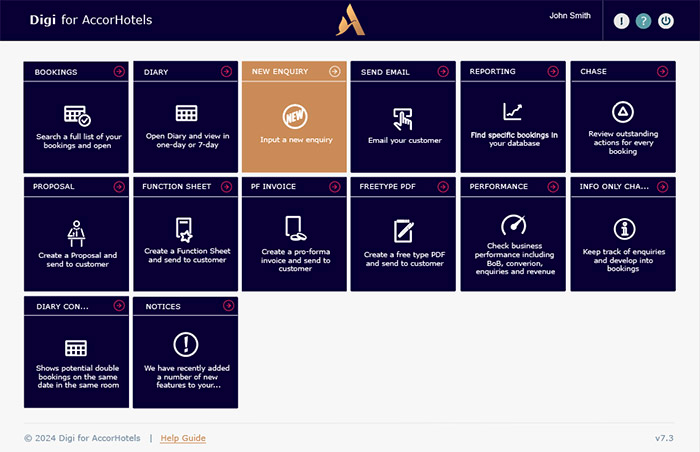The image size is (700, 452).
Task: Click the v7.3 version label
Action: [664, 438]
